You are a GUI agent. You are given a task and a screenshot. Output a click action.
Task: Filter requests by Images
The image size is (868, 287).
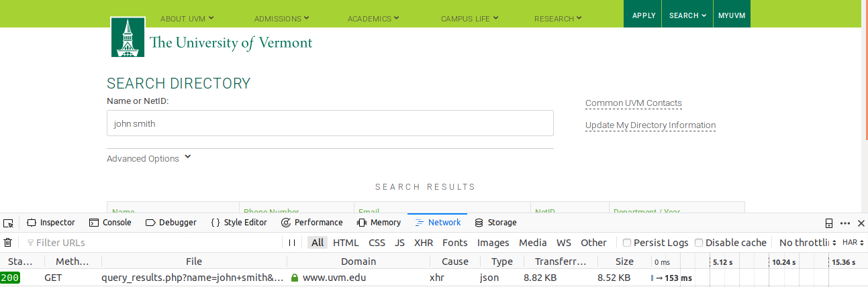pos(493,243)
